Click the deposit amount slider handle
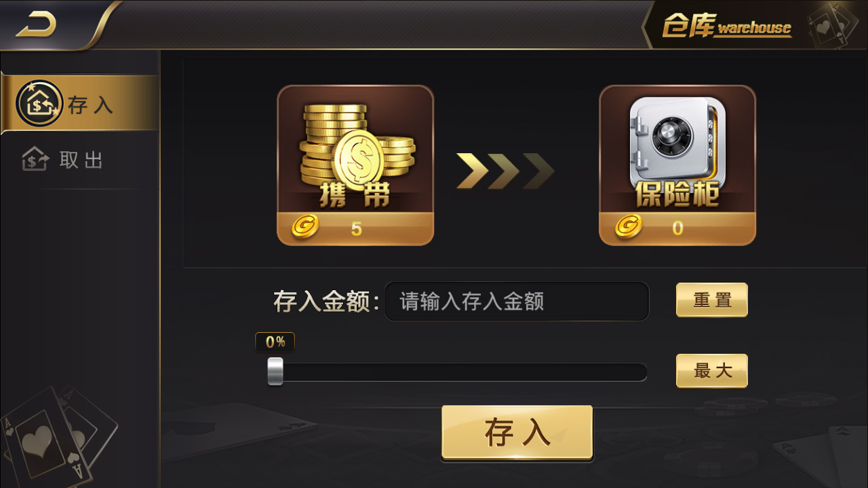The height and width of the screenshot is (488, 868). coord(275,371)
